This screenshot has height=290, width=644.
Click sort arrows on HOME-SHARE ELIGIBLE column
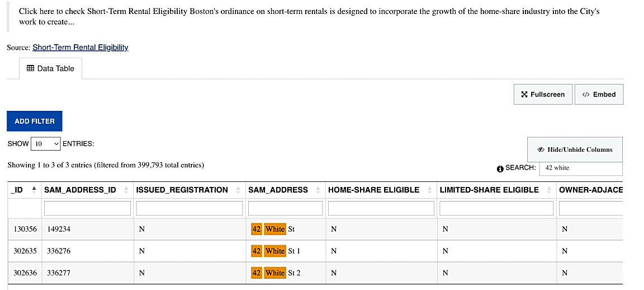pos(429,190)
